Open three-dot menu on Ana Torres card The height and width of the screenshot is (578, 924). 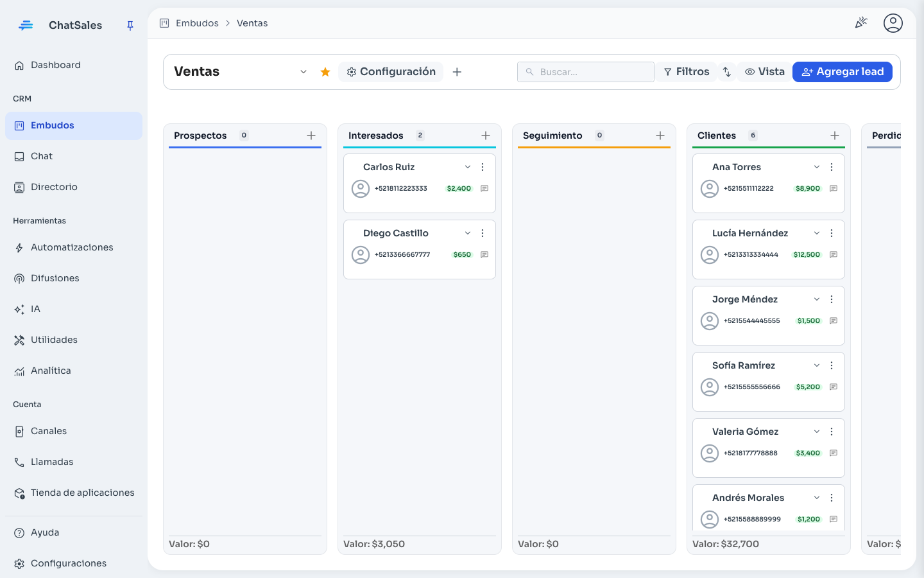point(832,167)
